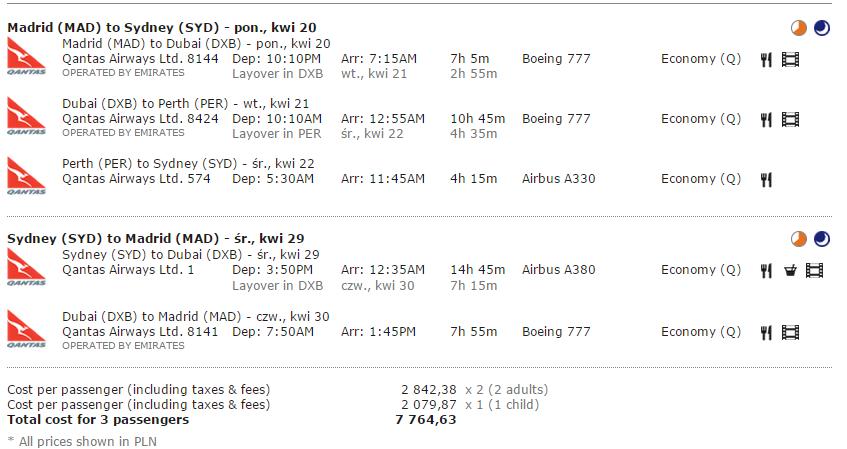The height and width of the screenshot is (449, 847).
Task: Click the Sydney (SYD) to Madrid (MAD) heading
Action: tap(156, 239)
